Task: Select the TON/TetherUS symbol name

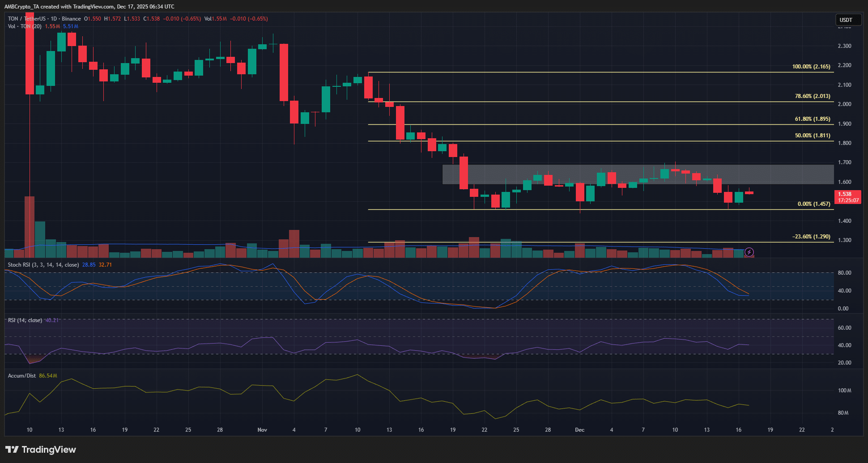Action: coord(27,19)
